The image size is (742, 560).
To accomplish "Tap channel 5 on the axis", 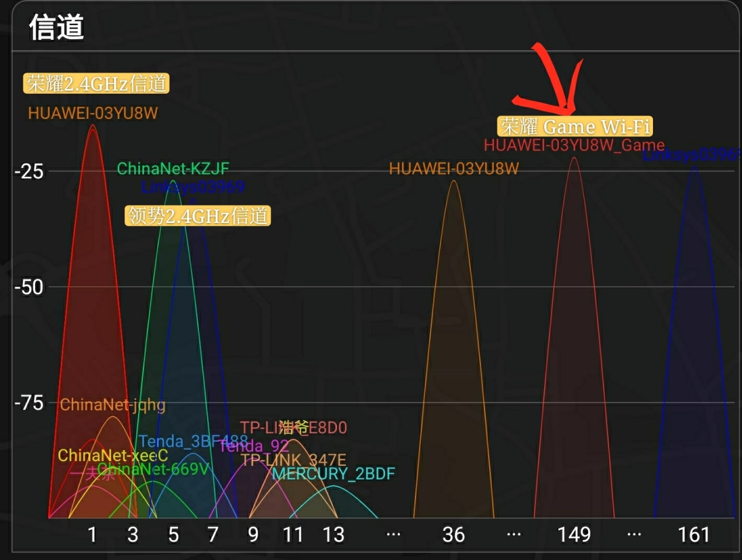I will pyautogui.click(x=173, y=534).
